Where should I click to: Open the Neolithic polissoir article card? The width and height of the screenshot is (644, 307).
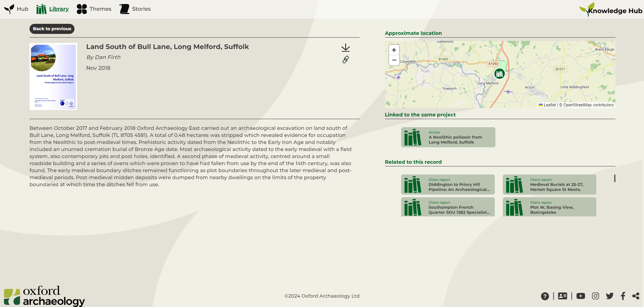448,137
